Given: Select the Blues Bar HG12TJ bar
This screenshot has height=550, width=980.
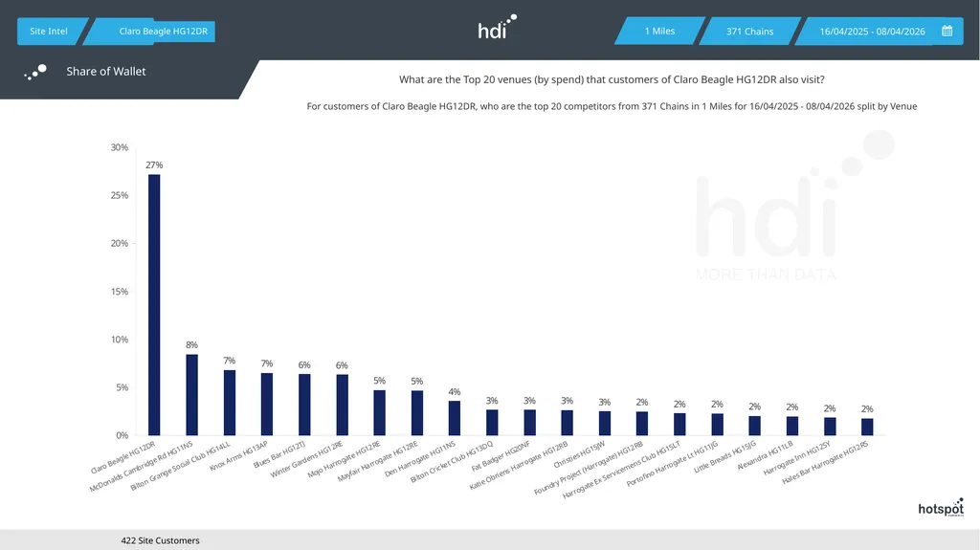Looking at the screenshot, I should click(x=304, y=405).
